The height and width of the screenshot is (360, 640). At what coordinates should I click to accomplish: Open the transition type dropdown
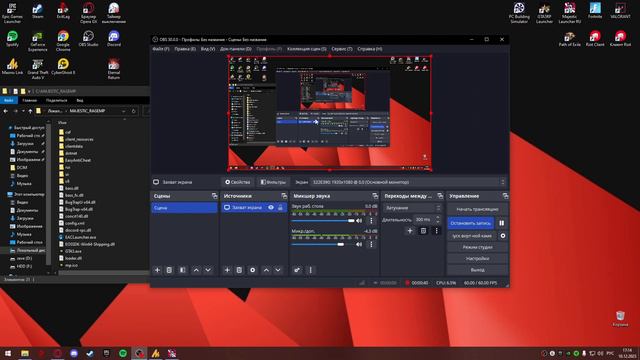pos(412,208)
